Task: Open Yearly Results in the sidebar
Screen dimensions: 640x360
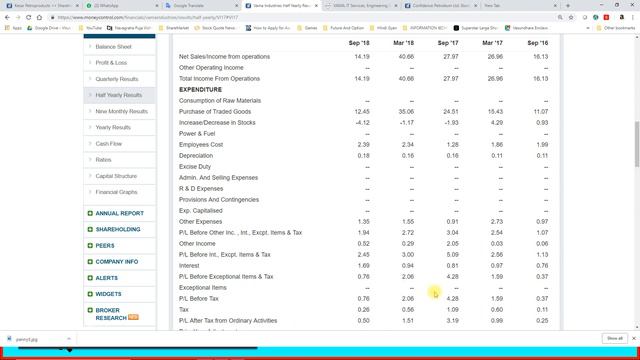Action: [x=113, y=127]
